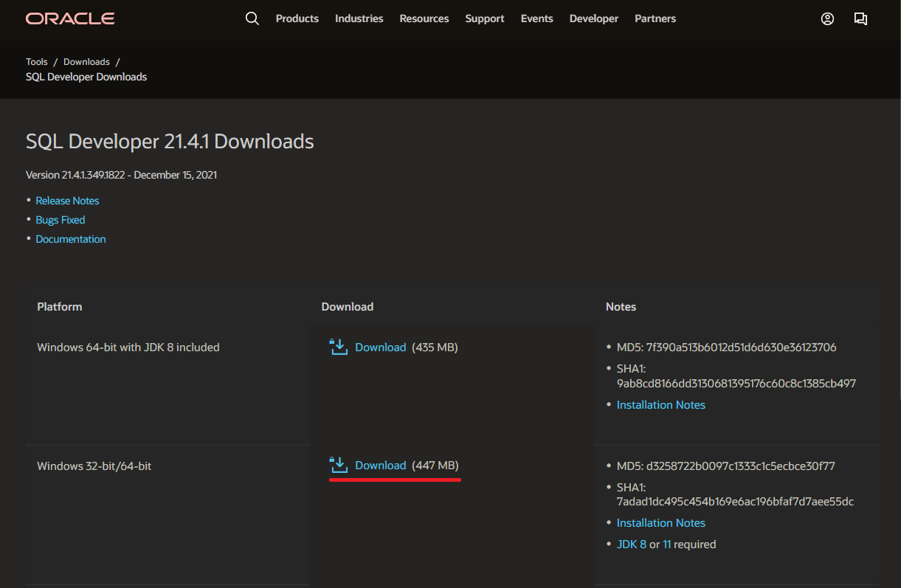Open the Products menu
Image resolution: width=901 pixels, height=588 pixels.
point(297,18)
